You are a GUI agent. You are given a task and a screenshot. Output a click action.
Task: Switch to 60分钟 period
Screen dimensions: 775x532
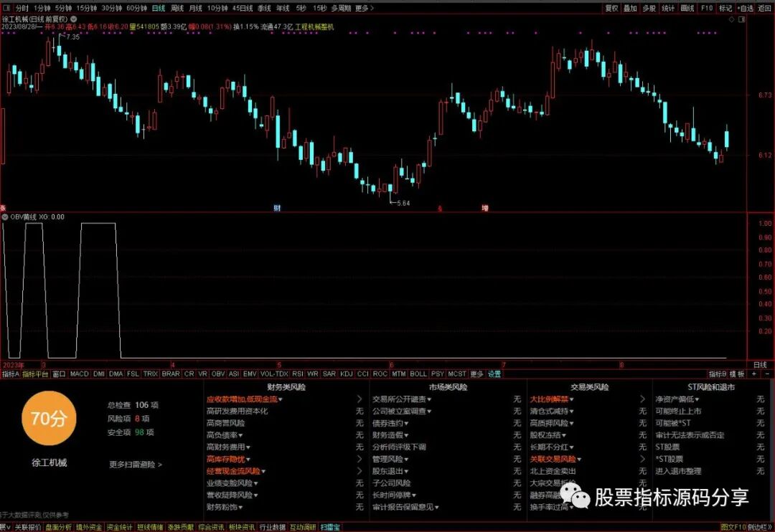click(137, 9)
